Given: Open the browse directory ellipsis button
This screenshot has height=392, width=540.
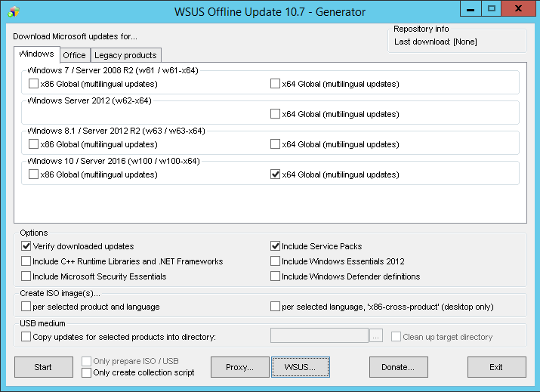Looking at the screenshot, I should click(375, 336).
